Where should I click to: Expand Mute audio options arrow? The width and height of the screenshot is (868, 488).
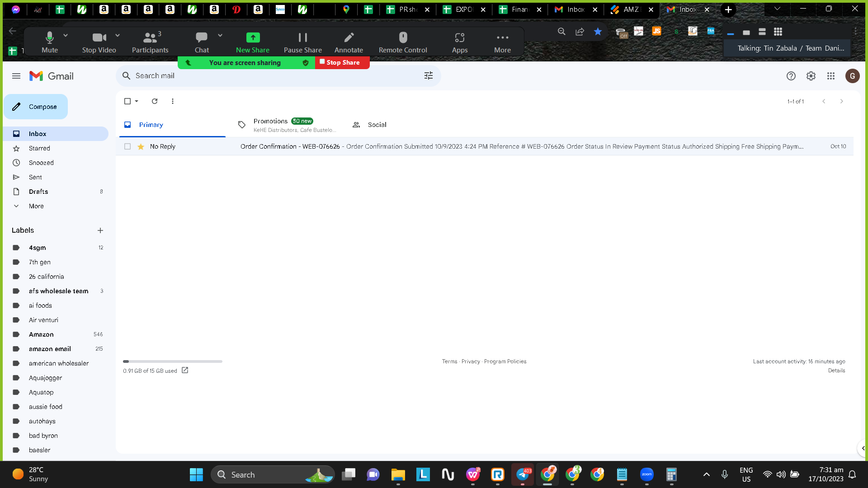66,35
